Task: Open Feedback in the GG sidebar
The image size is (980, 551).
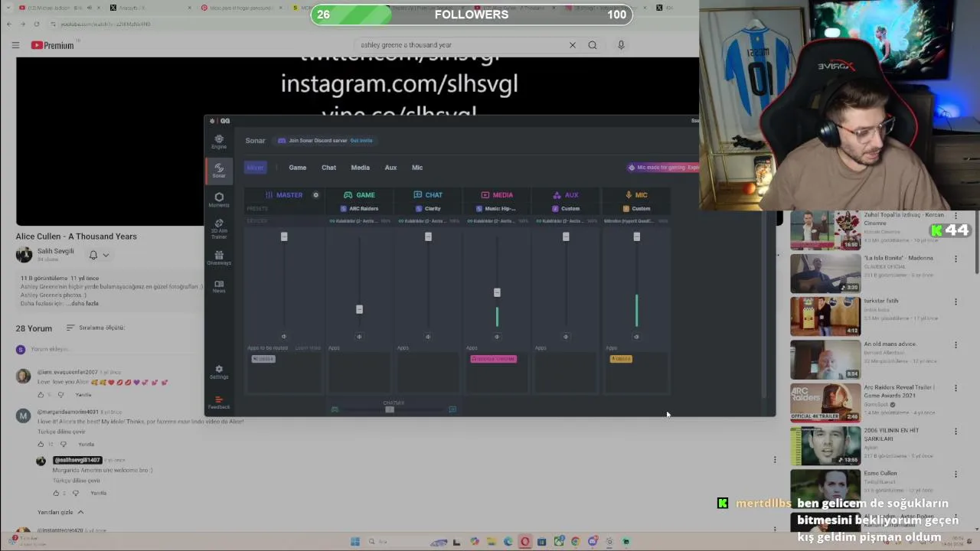Action: click(219, 403)
